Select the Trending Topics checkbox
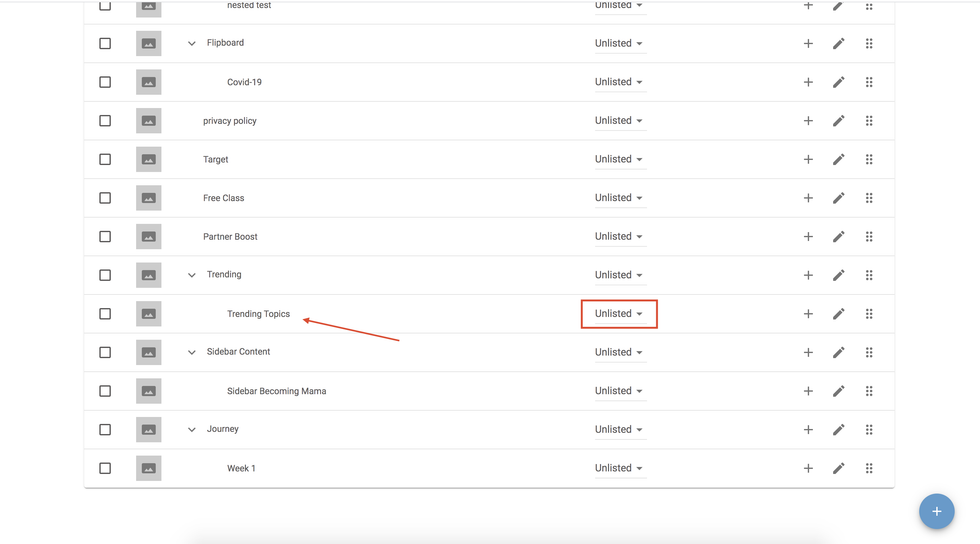Image resolution: width=980 pixels, height=544 pixels. coord(105,314)
